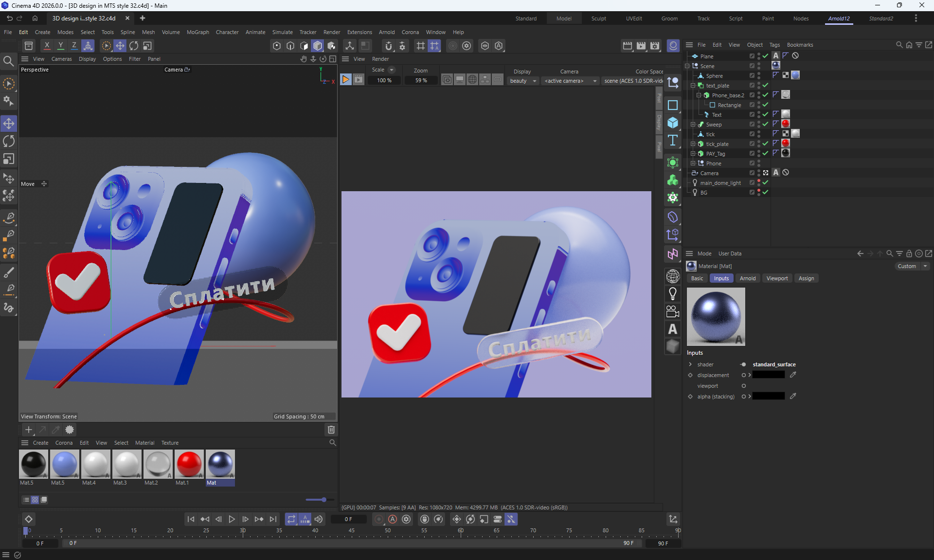Click the Light object icon
This screenshot has height=560, width=934.
tap(673, 293)
